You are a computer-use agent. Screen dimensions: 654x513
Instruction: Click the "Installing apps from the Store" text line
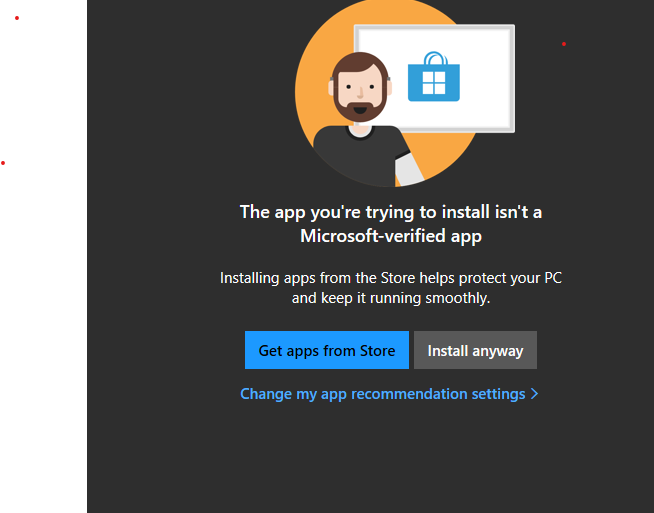(x=391, y=278)
